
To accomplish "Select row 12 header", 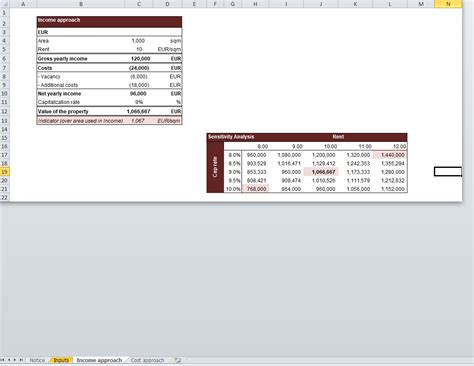I will 4,111.
